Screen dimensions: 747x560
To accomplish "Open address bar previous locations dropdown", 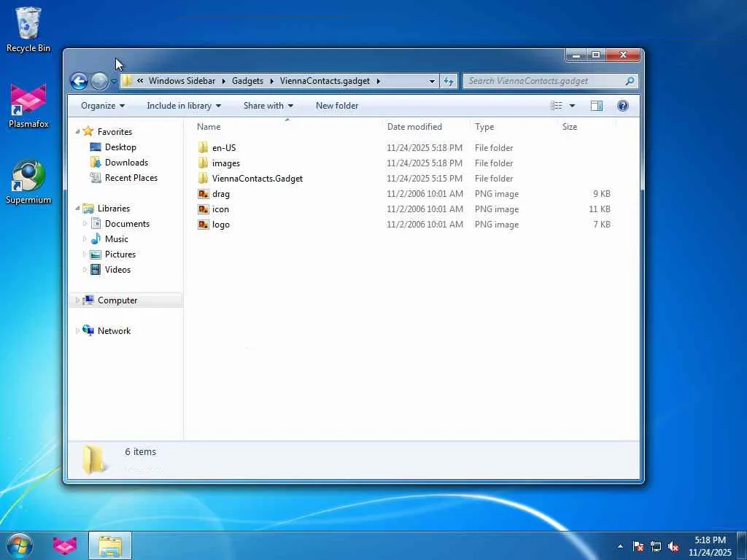I will pyautogui.click(x=432, y=82).
